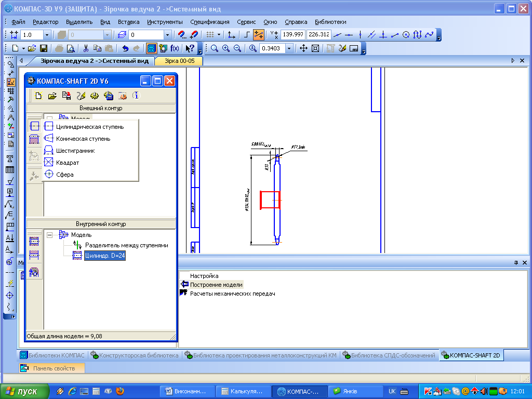
Task: Switch to Библиотеки КОМПАС tab
Action: 52,355
